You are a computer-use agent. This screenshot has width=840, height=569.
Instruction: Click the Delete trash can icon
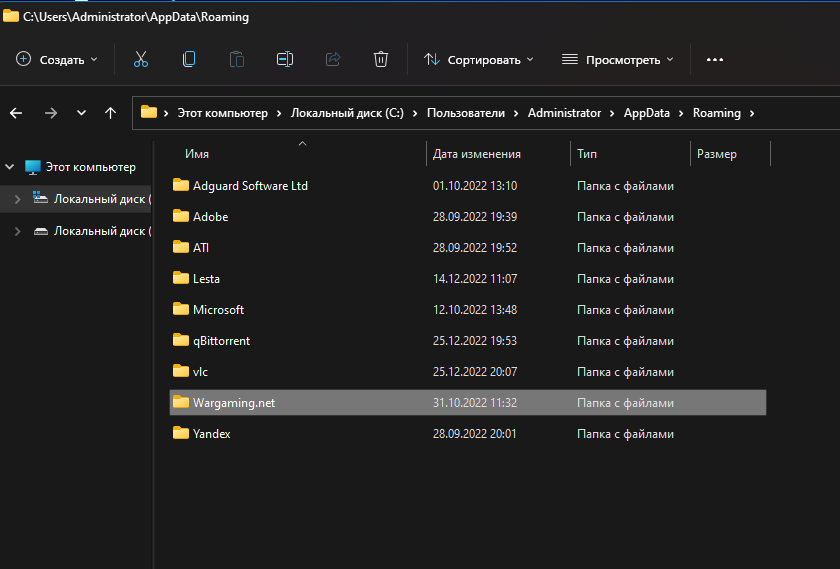click(381, 60)
